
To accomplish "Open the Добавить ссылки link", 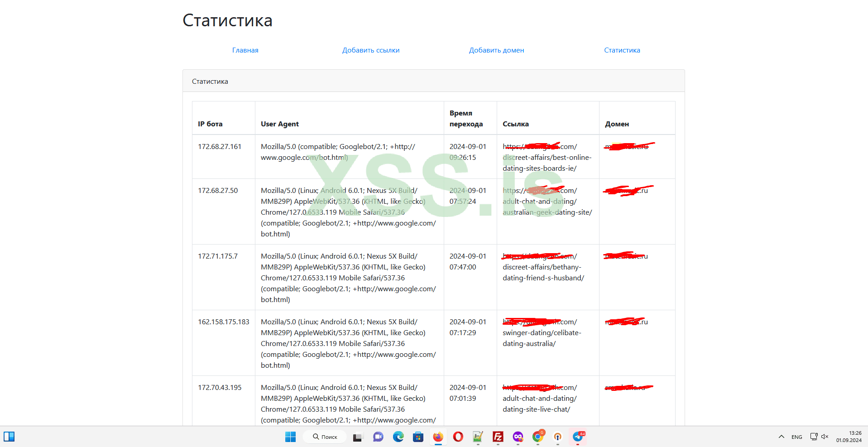I will (371, 50).
